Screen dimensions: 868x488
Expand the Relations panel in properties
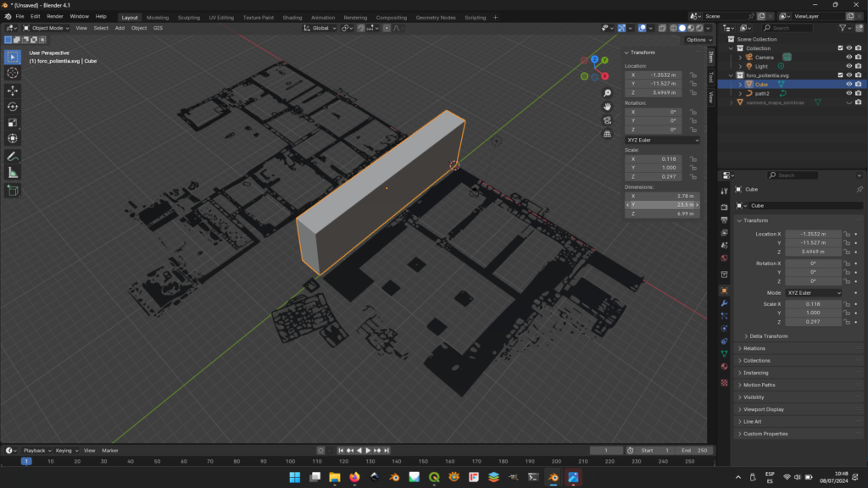[754, 348]
